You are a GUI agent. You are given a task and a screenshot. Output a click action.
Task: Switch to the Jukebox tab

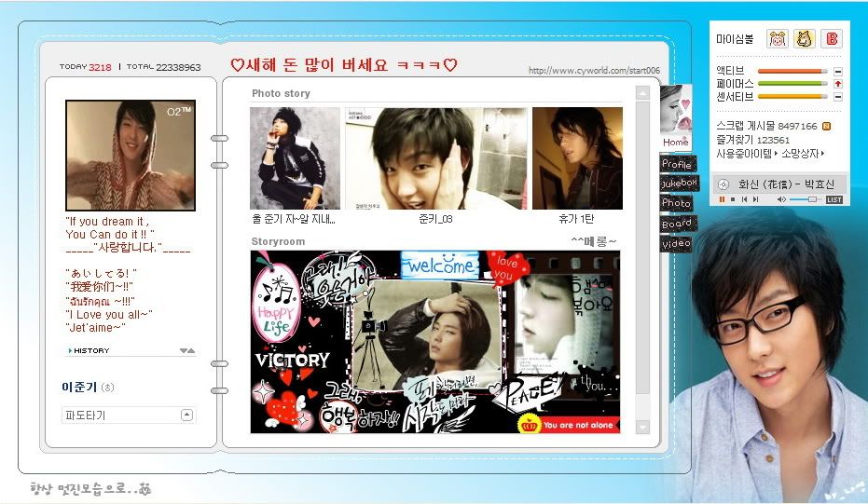tap(680, 184)
